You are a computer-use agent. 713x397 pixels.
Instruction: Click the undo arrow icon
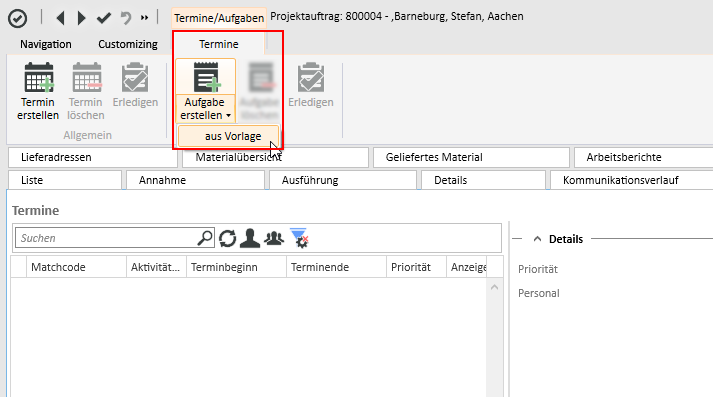point(126,18)
